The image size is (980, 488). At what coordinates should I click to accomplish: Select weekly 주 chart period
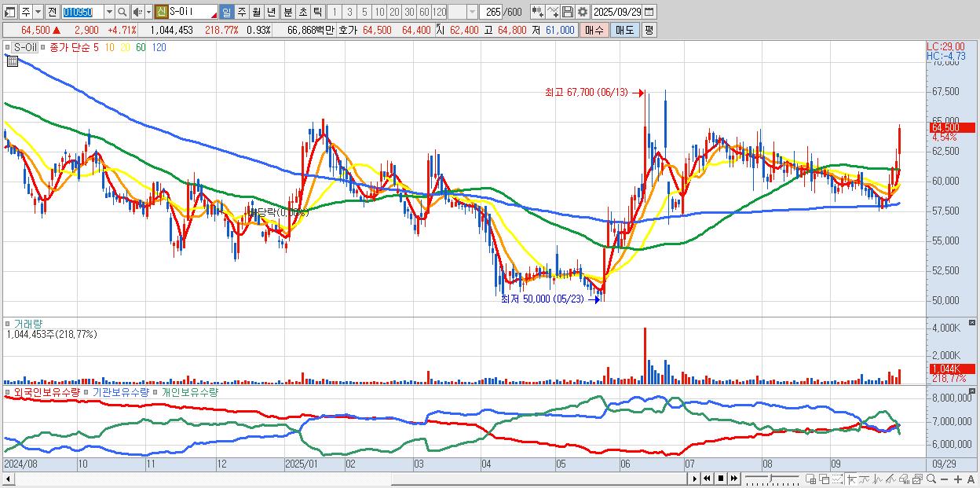[241, 12]
